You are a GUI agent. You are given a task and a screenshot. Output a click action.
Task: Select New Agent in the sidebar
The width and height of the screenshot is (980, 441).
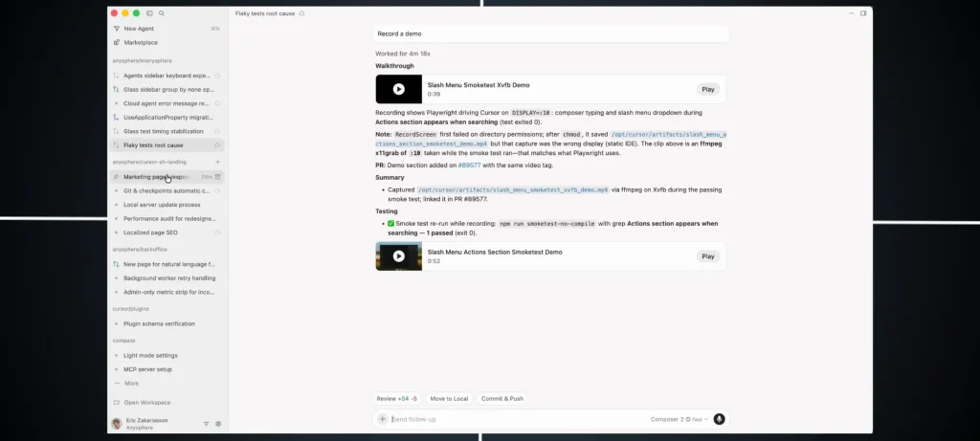pos(139,29)
